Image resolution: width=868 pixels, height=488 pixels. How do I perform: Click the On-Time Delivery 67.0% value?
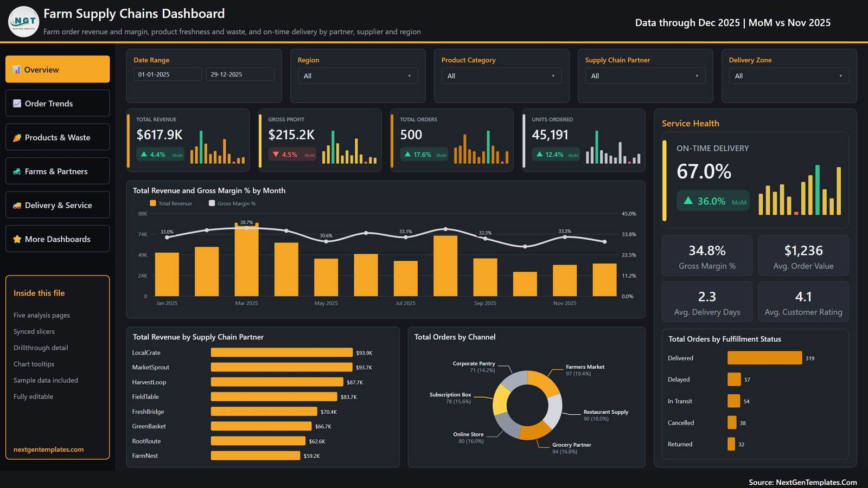click(x=704, y=172)
